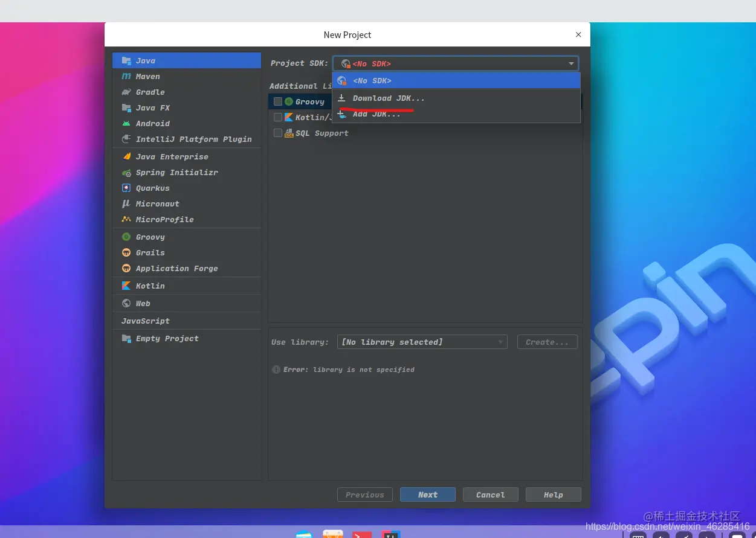Click the Create... library button
Image resolution: width=756 pixels, height=538 pixels.
coord(548,342)
